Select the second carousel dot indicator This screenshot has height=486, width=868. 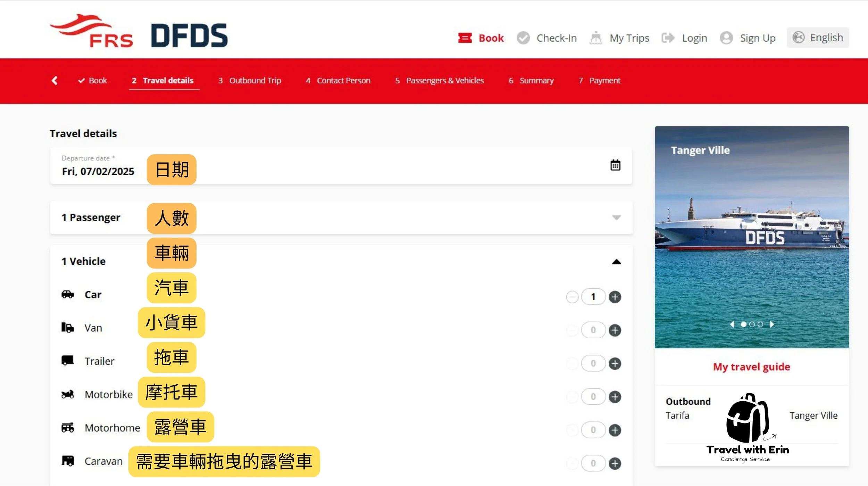752,324
